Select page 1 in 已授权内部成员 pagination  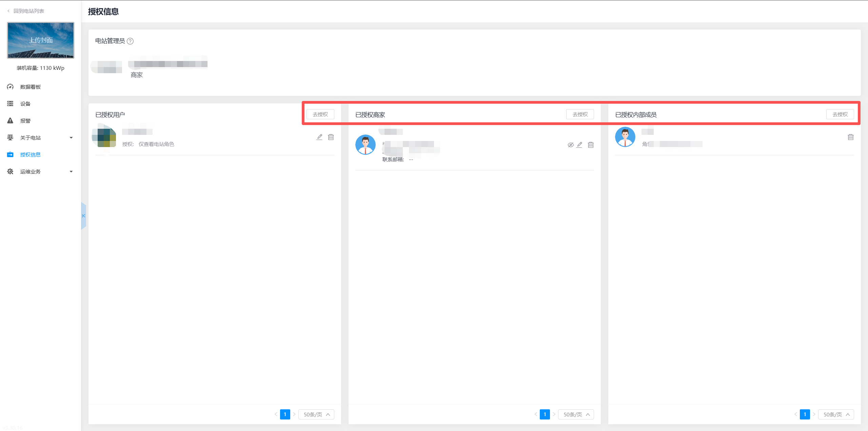coord(805,414)
